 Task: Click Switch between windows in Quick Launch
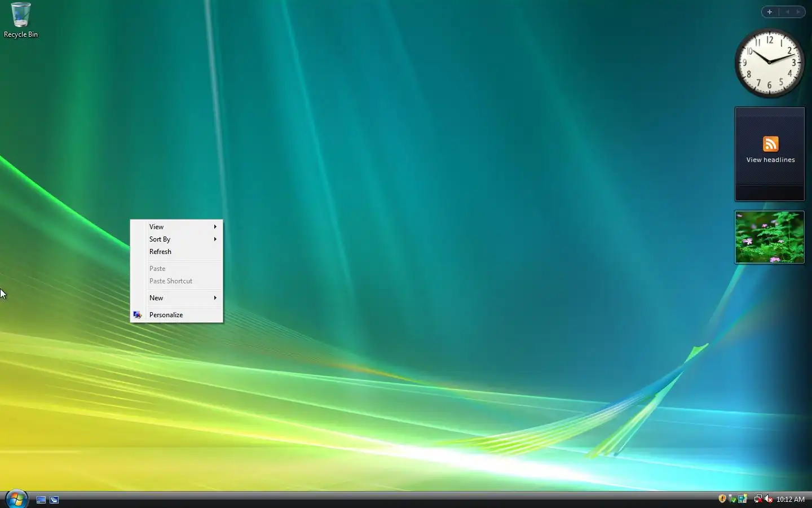[x=54, y=500]
